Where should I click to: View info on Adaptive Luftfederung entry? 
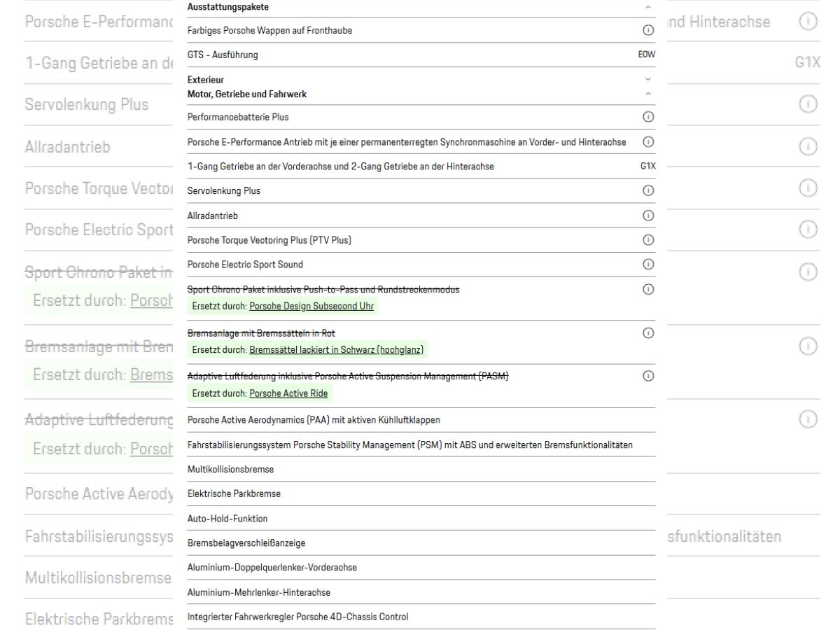pyautogui.click(x=647, y=376)
